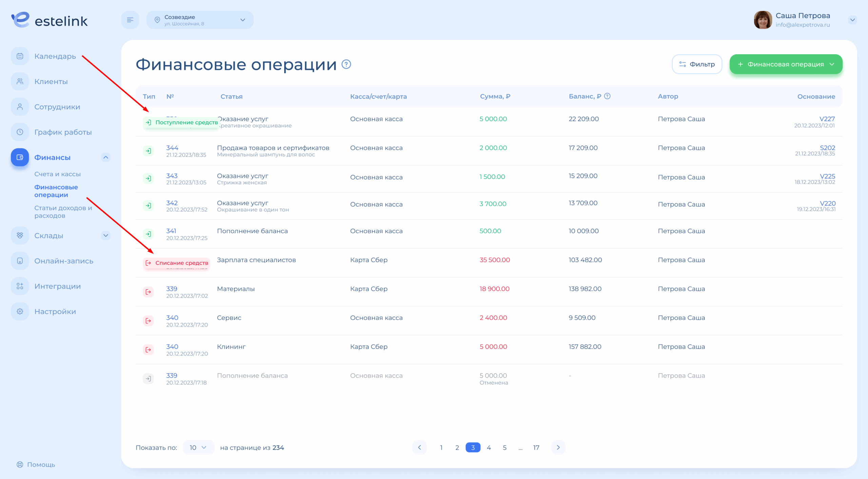Open Настройки menu item
This screenshot has height=479, width=868.
coord(55,312)
